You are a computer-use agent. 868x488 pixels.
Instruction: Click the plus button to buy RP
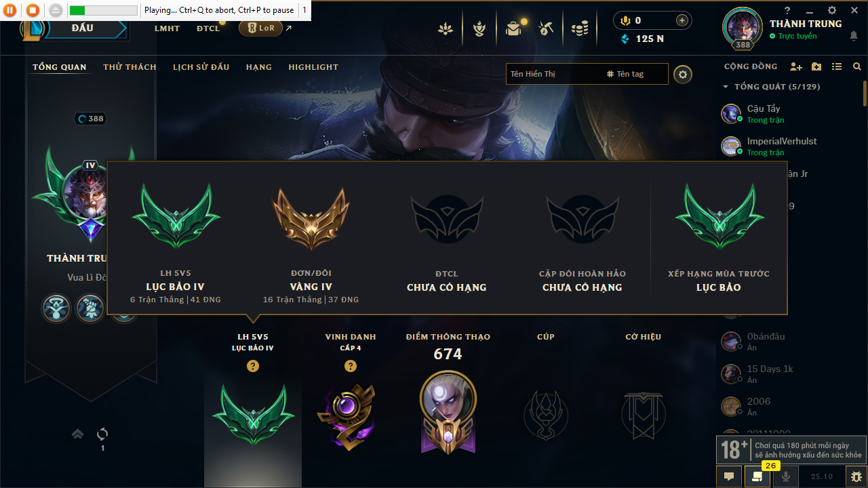click(x=682, y=20)
